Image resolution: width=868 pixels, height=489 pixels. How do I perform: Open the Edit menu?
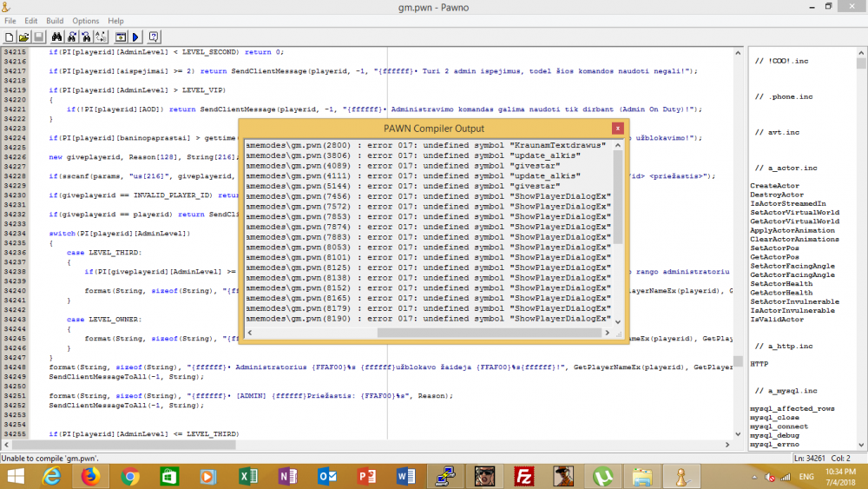point(31,21)
